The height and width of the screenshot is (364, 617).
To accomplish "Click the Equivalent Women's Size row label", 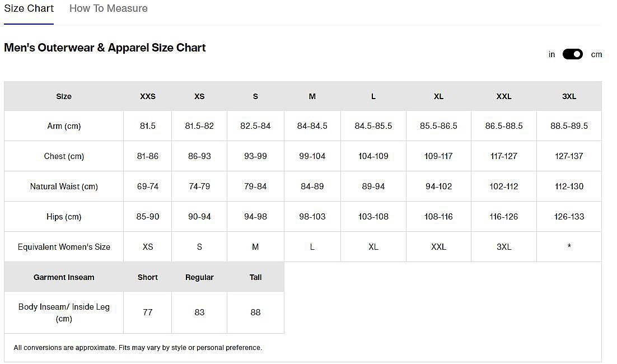I will pyautogui.click(x=64, y=247).
